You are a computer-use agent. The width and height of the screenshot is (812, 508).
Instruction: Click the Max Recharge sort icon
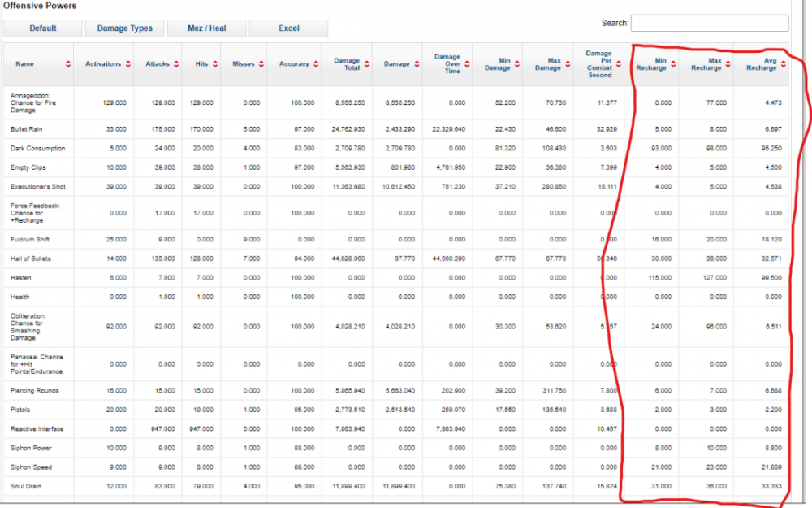point(727,65)
